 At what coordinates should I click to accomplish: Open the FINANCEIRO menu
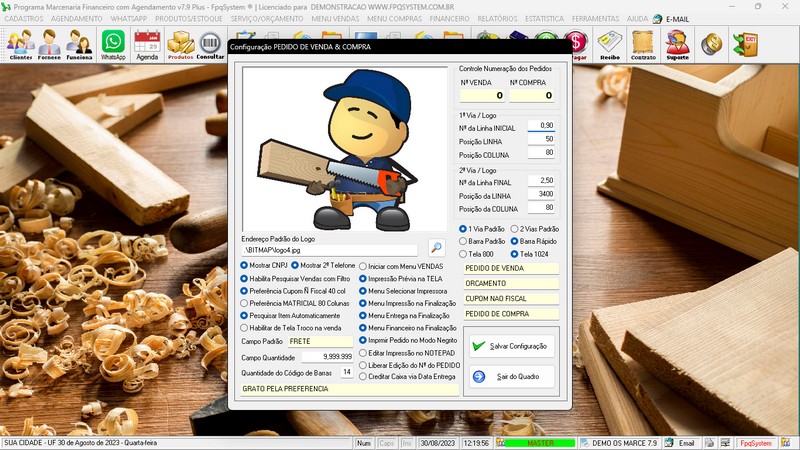pos(449,19)
